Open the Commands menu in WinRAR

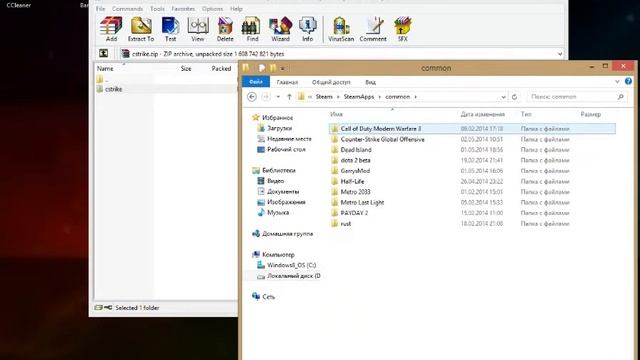(x=127, y=9)
